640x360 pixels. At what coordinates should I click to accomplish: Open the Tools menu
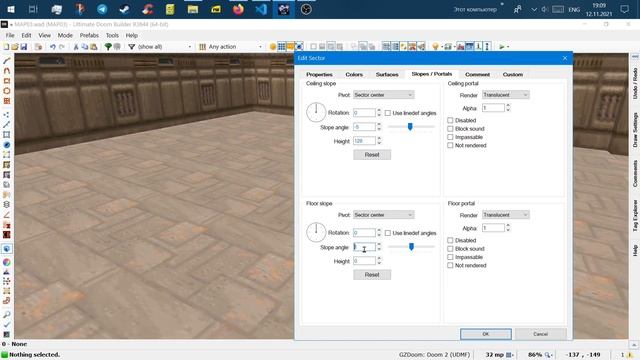[x=112, y=36]
